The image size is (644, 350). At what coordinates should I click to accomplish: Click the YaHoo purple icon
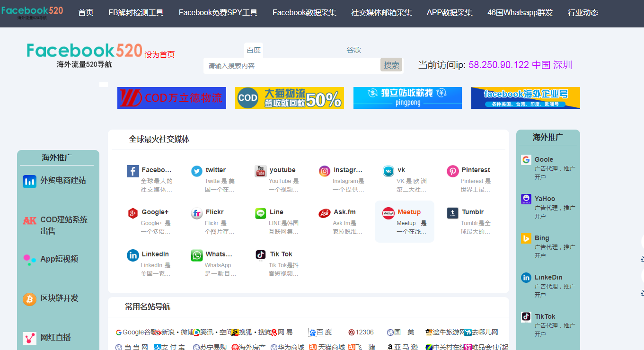[526, 199]
